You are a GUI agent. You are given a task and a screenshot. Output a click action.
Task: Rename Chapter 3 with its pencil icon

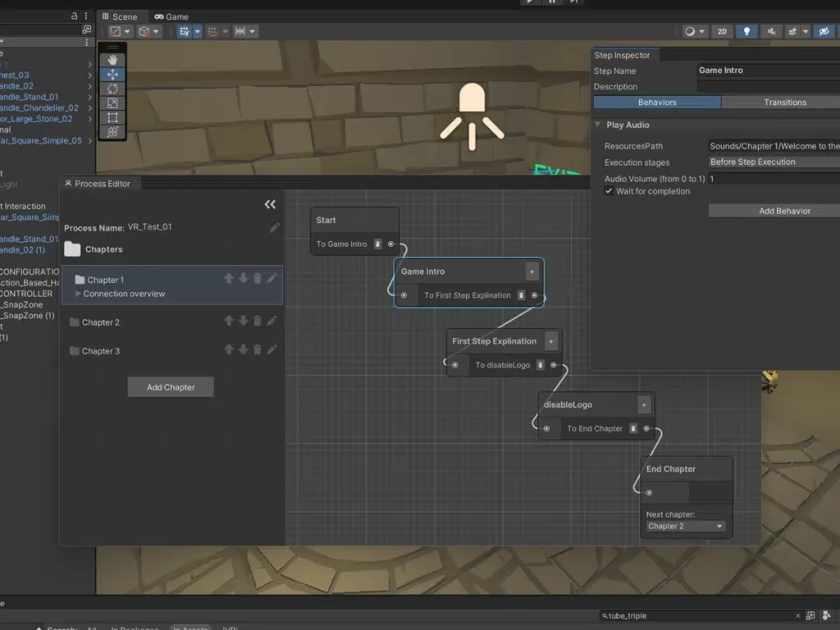(x=272, y=350)
